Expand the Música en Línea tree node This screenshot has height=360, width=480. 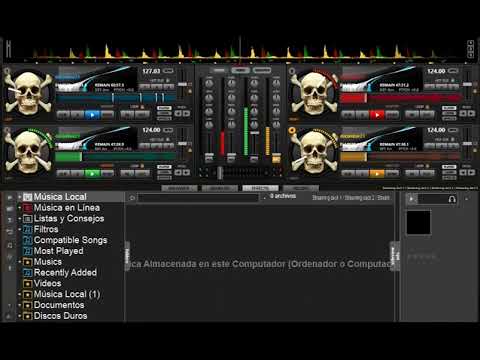(x=20, y=208)
